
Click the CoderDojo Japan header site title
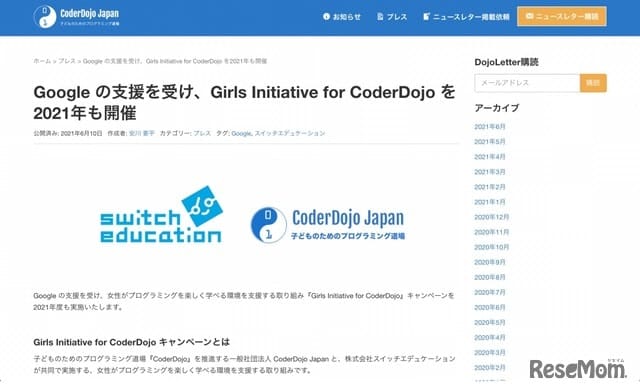pos(89,13)
